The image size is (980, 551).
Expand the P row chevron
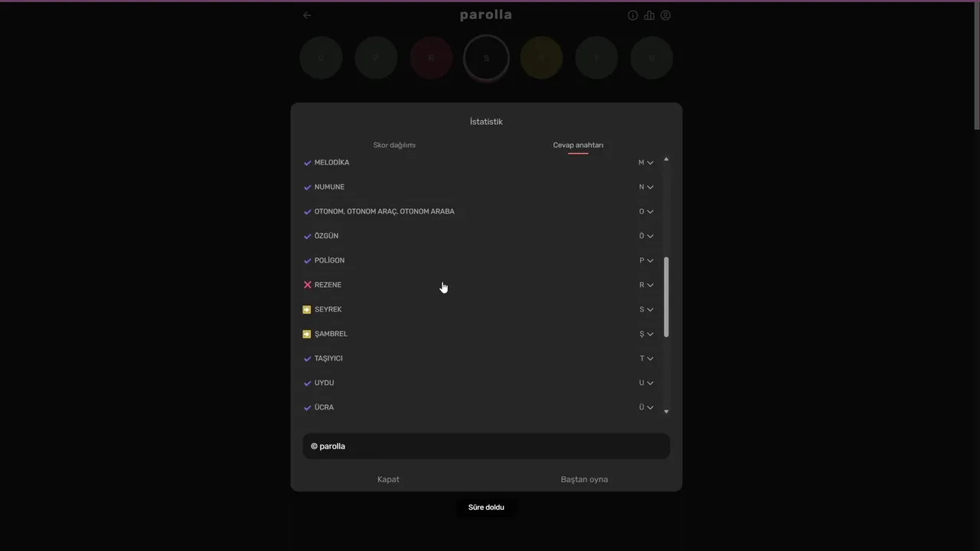click(650, 261)
